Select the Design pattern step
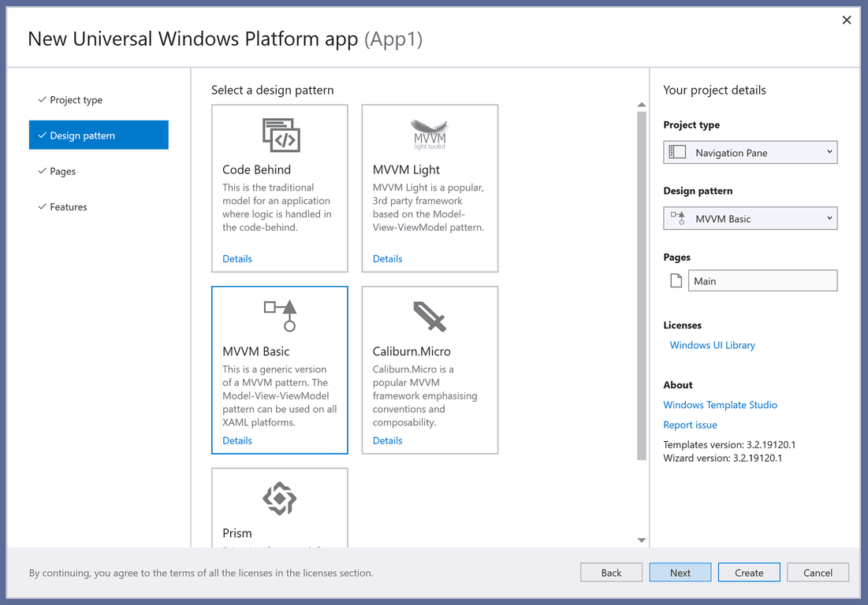The height and width of the screenshot is (605, 868). pos(99,135)
